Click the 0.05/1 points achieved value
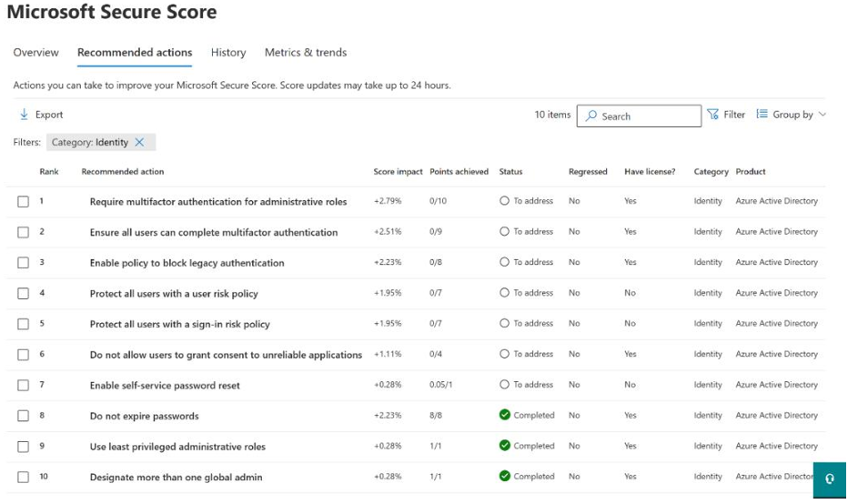The height and width of the screenshot is (504, 858). [x=440, y=385]
